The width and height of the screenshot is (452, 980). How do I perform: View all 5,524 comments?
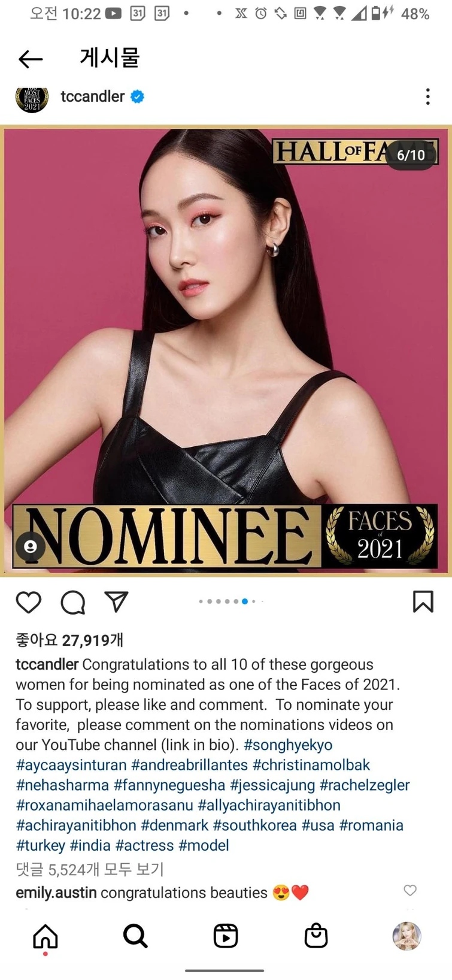pyautogui.click(x=90, y=869)
